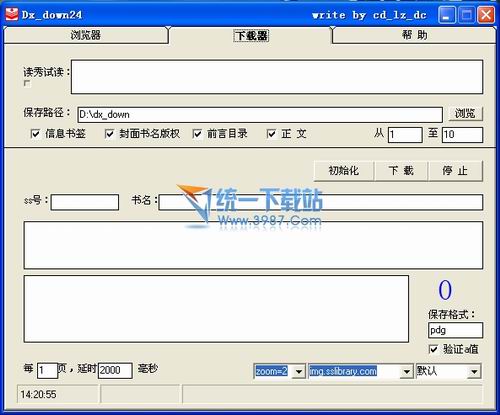Start download with the 下载 button
Viewport: 500px width, 415px height.
coord(401,171)
